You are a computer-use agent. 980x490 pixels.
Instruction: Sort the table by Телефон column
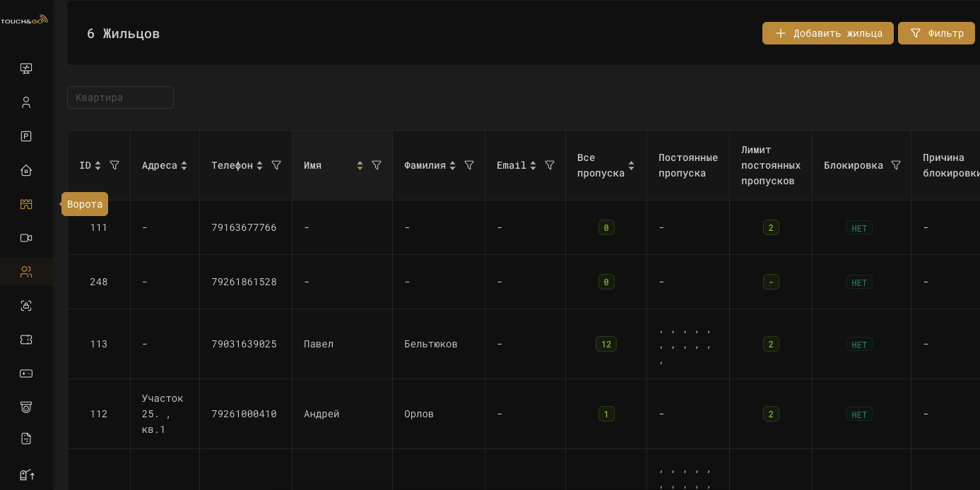point(259,165)
